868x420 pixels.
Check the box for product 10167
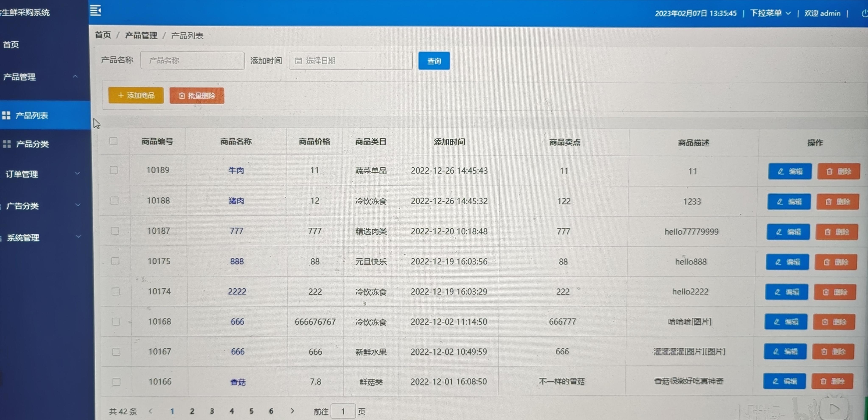tap(116, 352)
